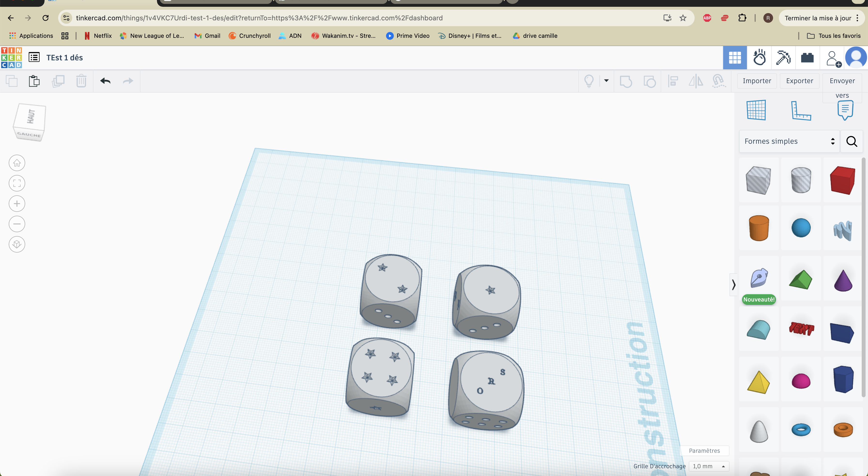This screenshot has width=868, height=476.
Task: Zoom out with the minus button
Action: pyautogui.click(x=17, y=224)
